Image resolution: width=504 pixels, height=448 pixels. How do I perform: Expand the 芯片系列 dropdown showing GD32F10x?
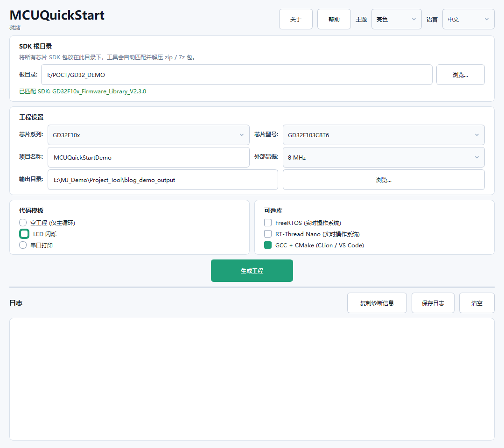coord(148,135)
